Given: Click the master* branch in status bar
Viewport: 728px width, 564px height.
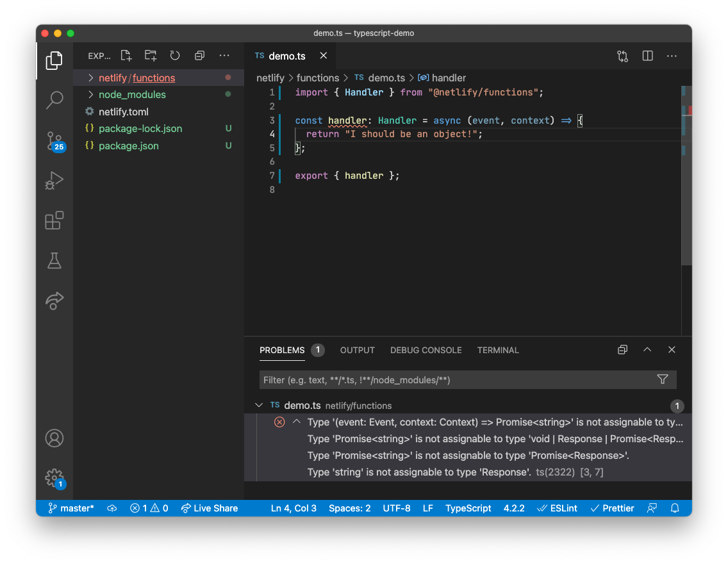Looking at the screenshot, I should 71,508.
